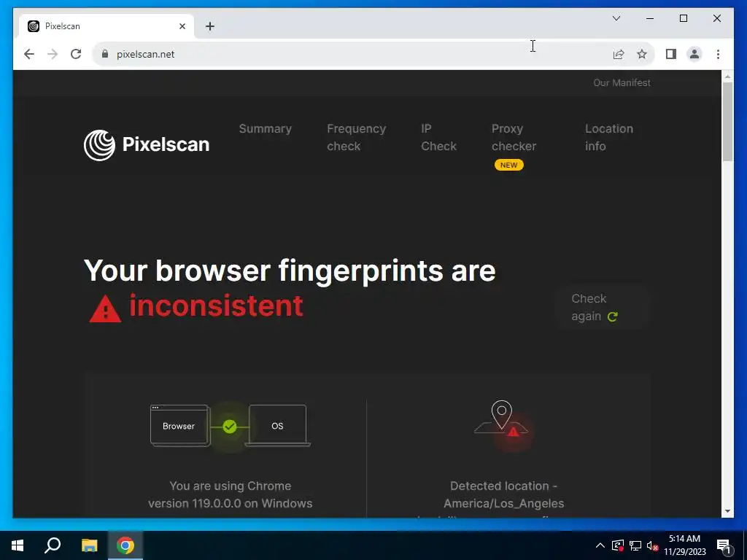Bookmark this page with the star icon
Image resolution: width=747 pixels, height=560 pixels.
click(642, 54)
